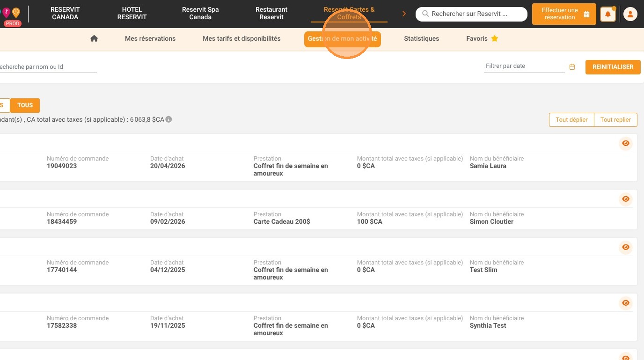The width and height of the screenshot is (644, 360).
Task: Switch to the RESERVIT CANADA module
Action: (65, 14)
